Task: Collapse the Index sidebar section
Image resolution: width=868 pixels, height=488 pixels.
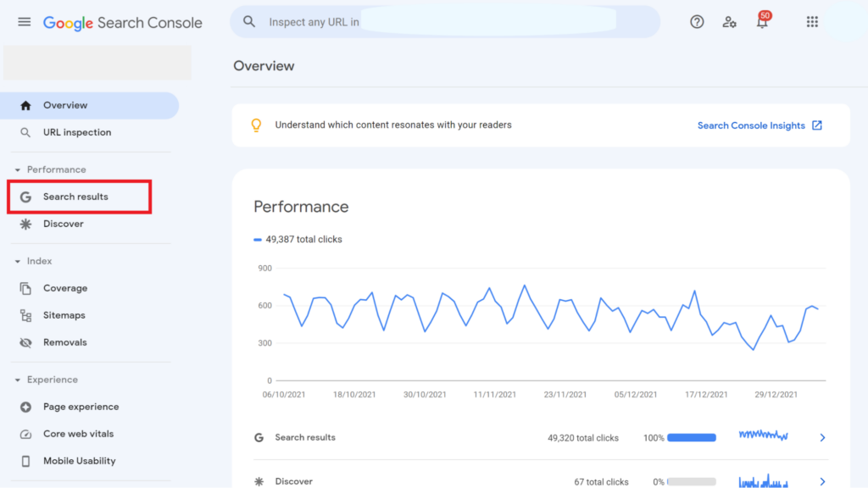Action: pyautogui.click(x=18, y=261)
